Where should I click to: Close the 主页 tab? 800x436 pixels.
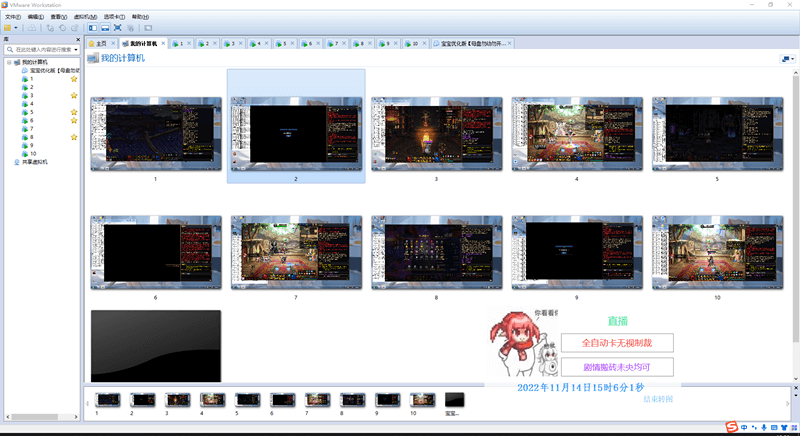coord(113,44)
